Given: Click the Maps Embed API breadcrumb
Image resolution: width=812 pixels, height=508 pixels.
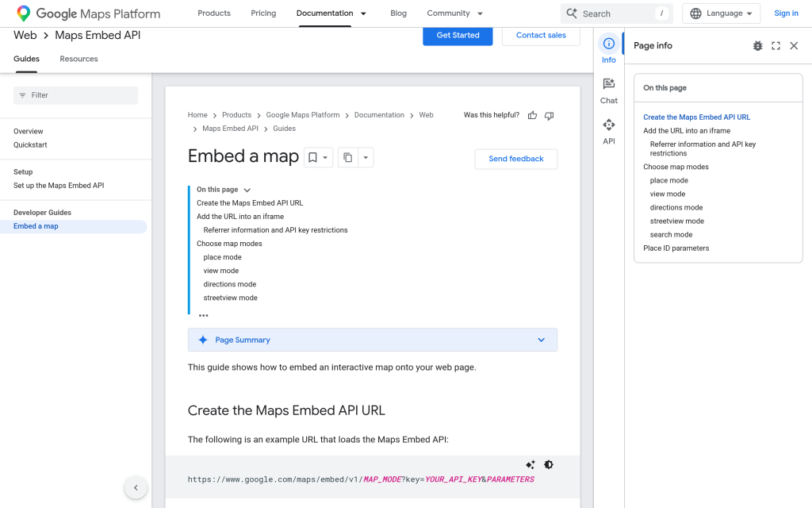Looking at the screenshot, I should 230,129.
